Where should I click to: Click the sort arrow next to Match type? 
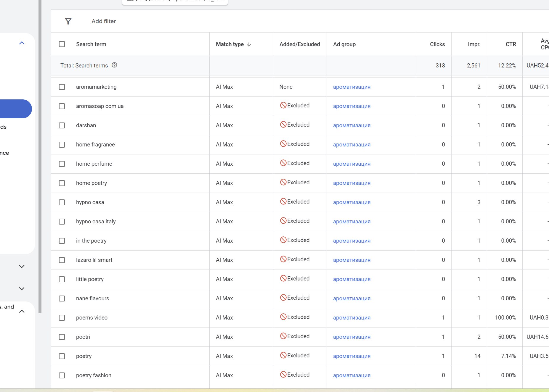(x=249, y=44)
